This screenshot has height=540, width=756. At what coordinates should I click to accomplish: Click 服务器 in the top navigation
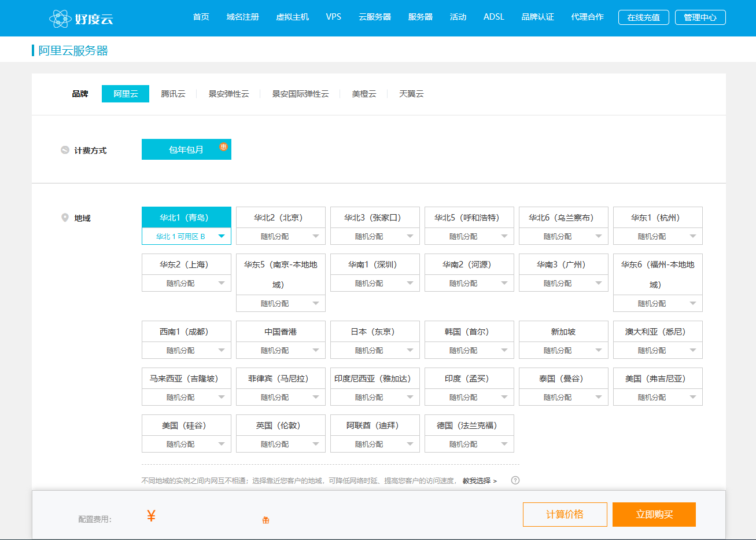[421, 17]
